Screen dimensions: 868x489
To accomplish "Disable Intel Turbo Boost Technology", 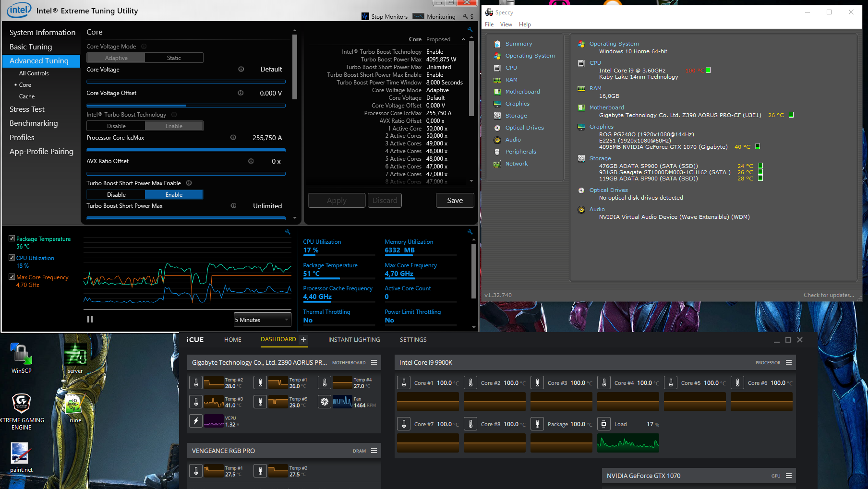I will pyautogui.click(x=116, y=126).
